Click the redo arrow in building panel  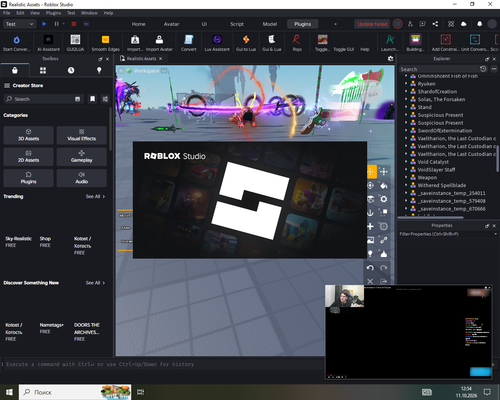click(x=384, y=268)
